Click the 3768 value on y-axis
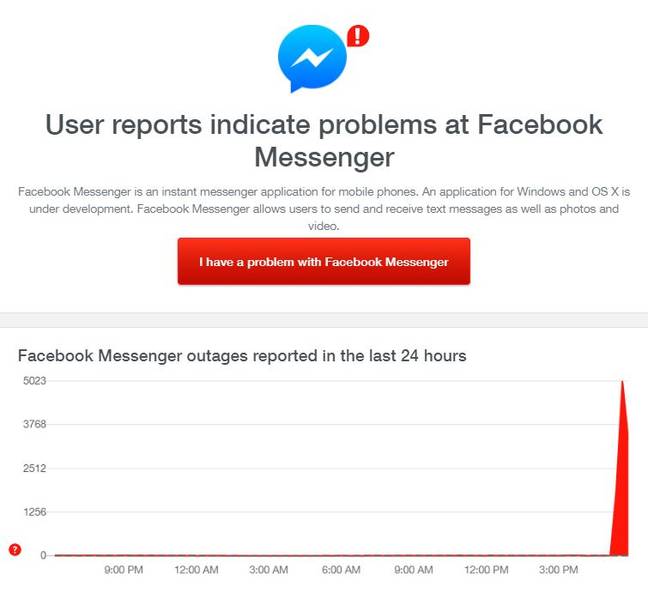 (x=35, y=424)
